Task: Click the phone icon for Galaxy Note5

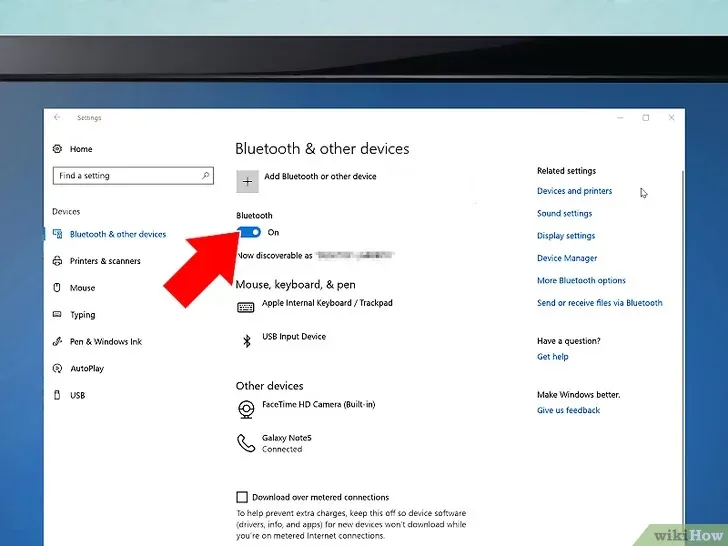Action: pyautogui.click(x=246, y=442)
